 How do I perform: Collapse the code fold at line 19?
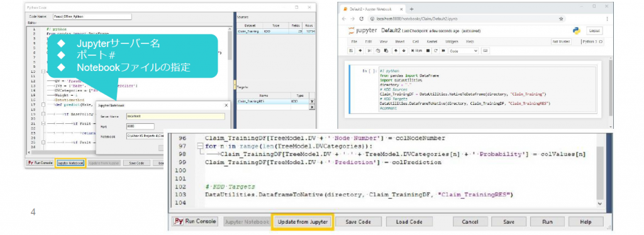pos(43,114)
